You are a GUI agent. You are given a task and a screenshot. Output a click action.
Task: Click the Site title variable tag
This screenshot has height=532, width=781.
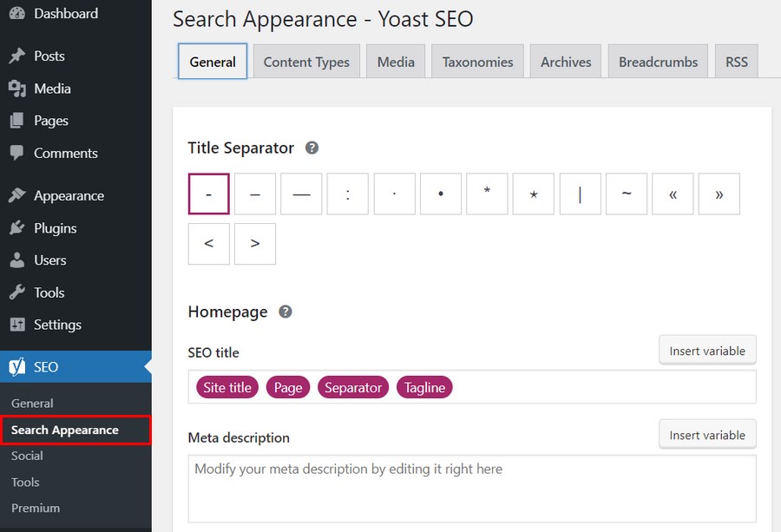tap(227, 387)
